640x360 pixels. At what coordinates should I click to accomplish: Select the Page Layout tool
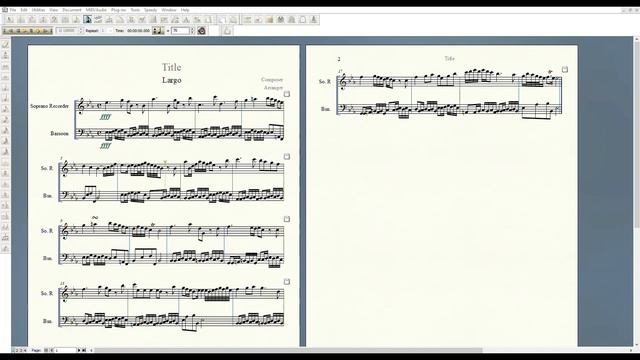(208, 19)
